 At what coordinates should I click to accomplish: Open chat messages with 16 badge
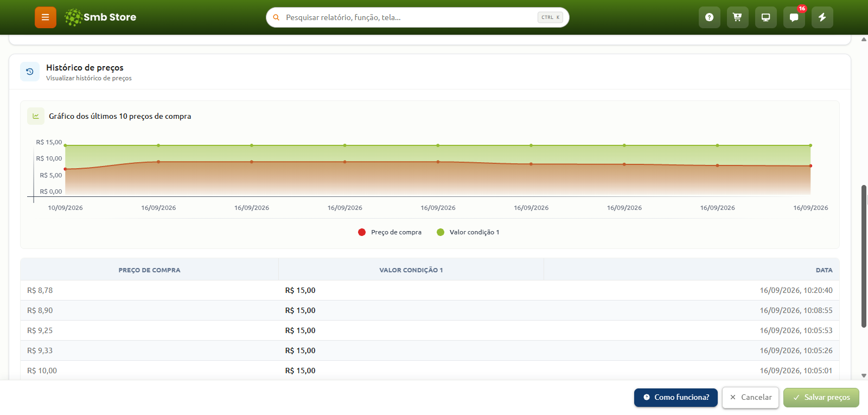tap(794, 17)
